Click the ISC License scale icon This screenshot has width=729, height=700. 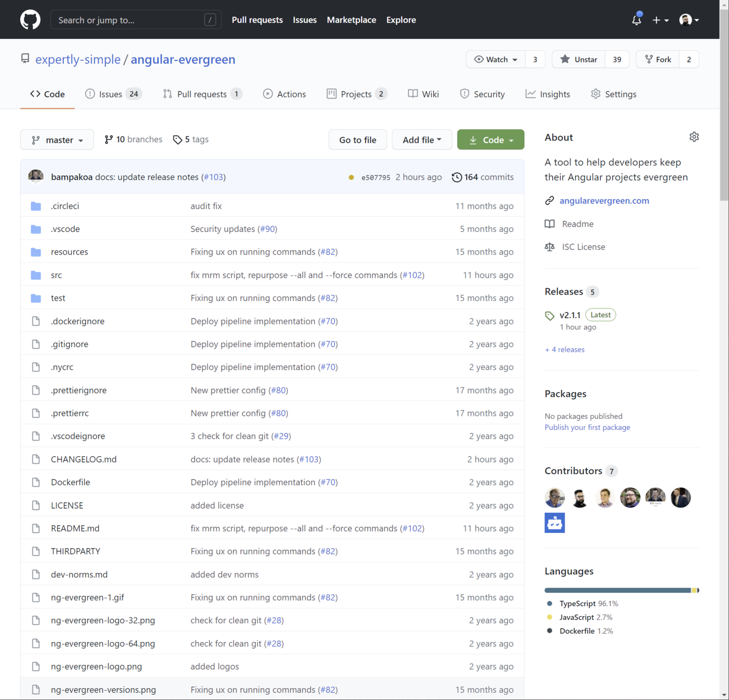point(549,247)
